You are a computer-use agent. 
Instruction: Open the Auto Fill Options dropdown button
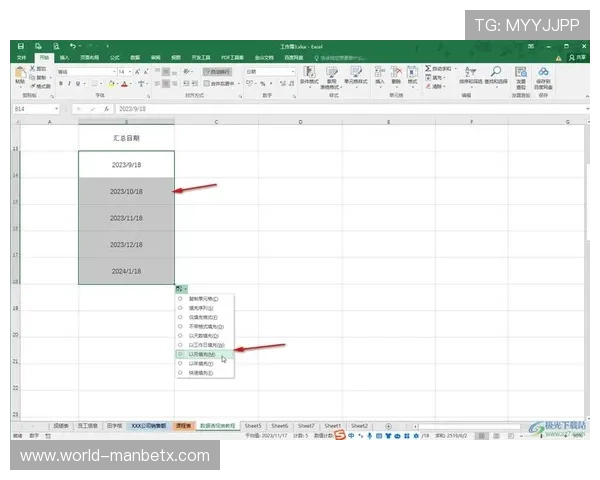[x=182, y=288]
